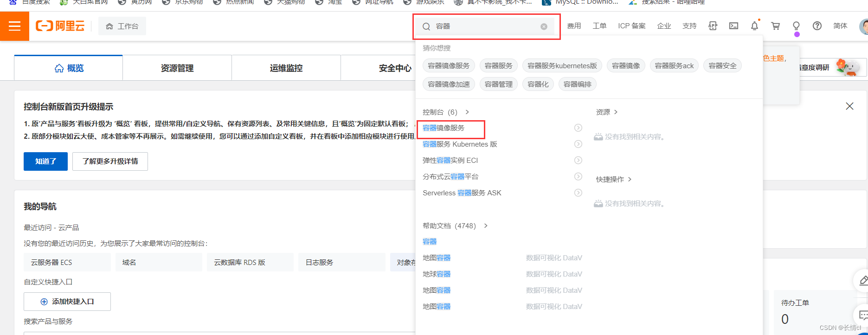Open the 工作台 workbench button
The image size is (868, 335).
[x=122, y=26]
